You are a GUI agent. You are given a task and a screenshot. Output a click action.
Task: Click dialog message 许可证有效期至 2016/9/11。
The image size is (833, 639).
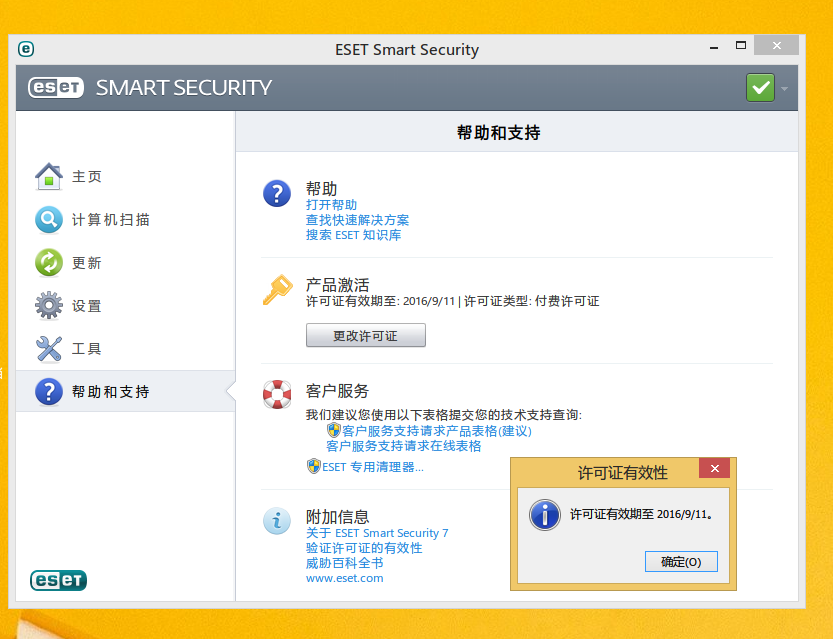641,514
